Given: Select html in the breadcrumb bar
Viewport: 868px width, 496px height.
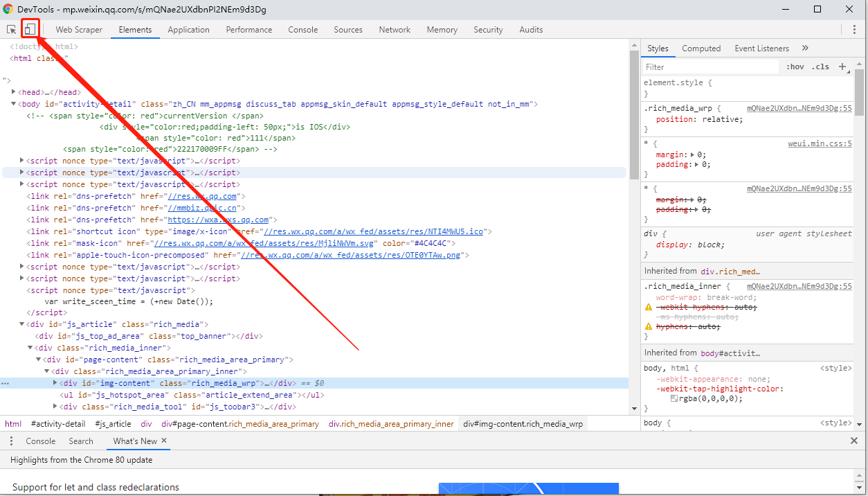Looking at the screenshot, I should [x=13, y=424].
